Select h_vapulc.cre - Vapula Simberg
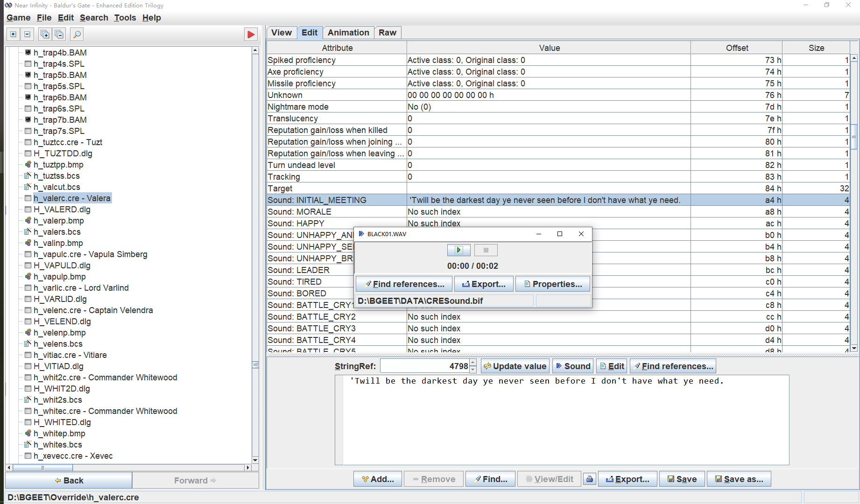The width and height of the screenshot is (860, 504). [90, 254]
